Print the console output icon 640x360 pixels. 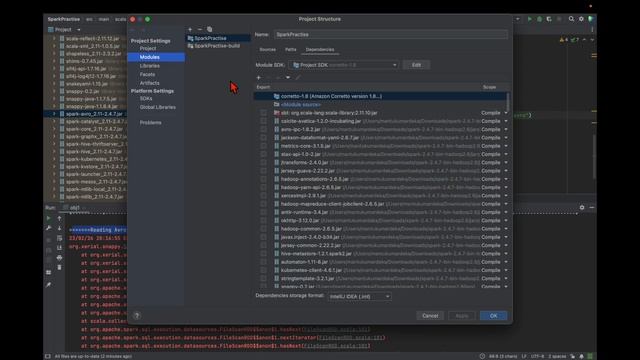coord(59,258)
